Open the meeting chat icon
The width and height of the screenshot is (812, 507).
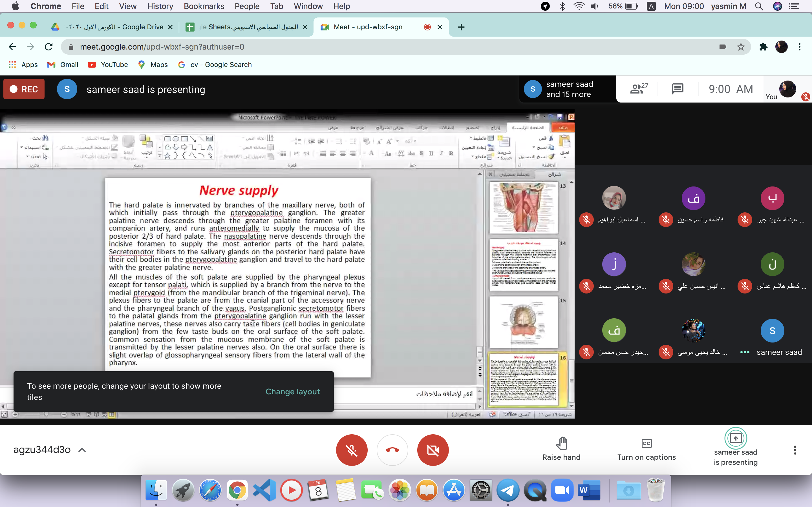(678, 89)
